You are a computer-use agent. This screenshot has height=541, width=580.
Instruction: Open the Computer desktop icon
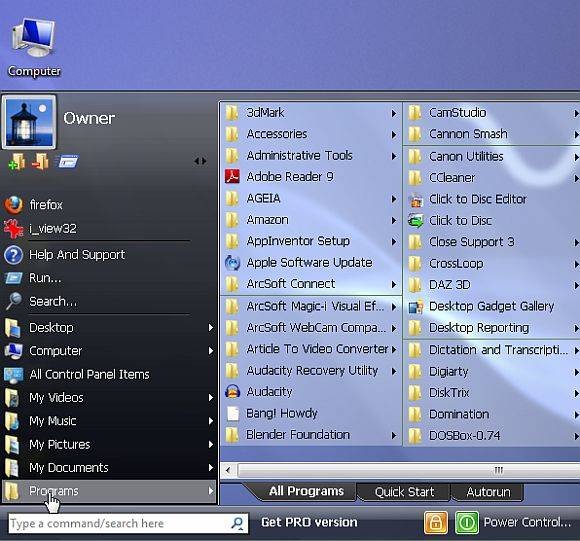pyautogui.click(x=34, y=46)
